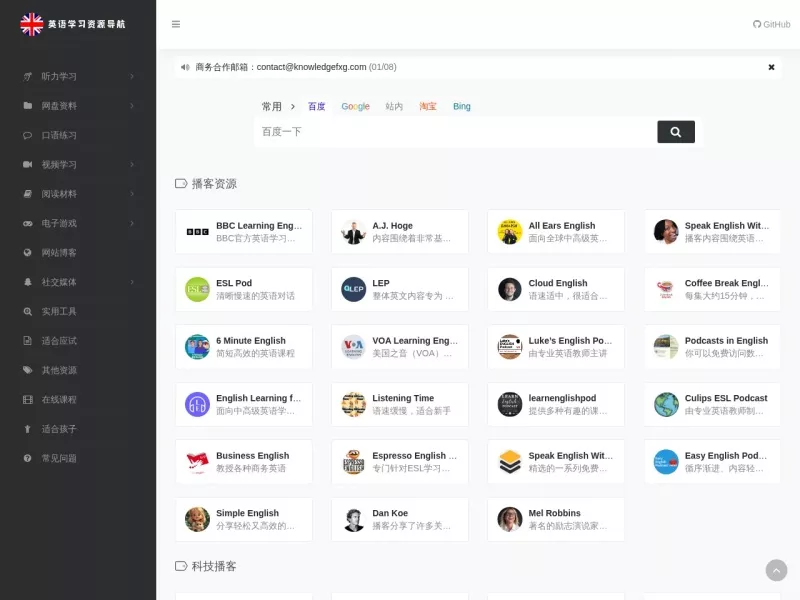Click the LEP dark blue logo
Viewport: 800px width, 600px height.
click(354, 289)
